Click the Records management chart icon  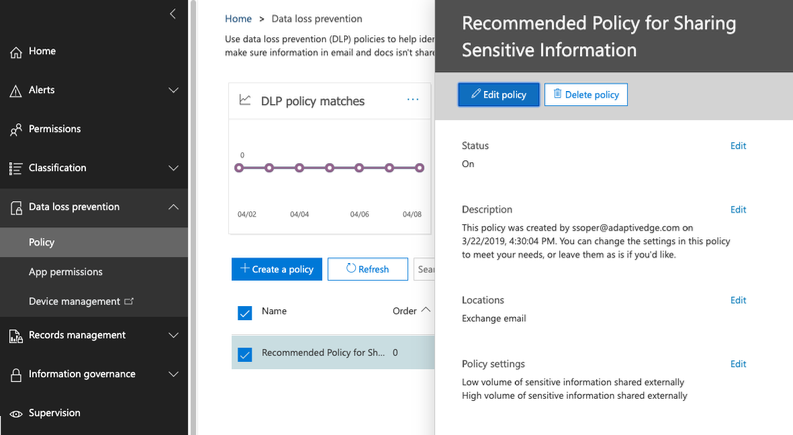pyautogui.click(x=16, y=336)
